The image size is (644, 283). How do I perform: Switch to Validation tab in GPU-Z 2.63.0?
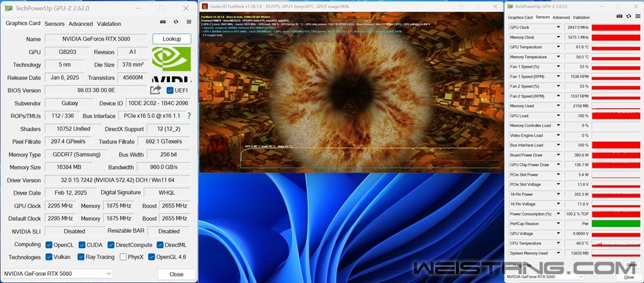[x=581, y=17]
